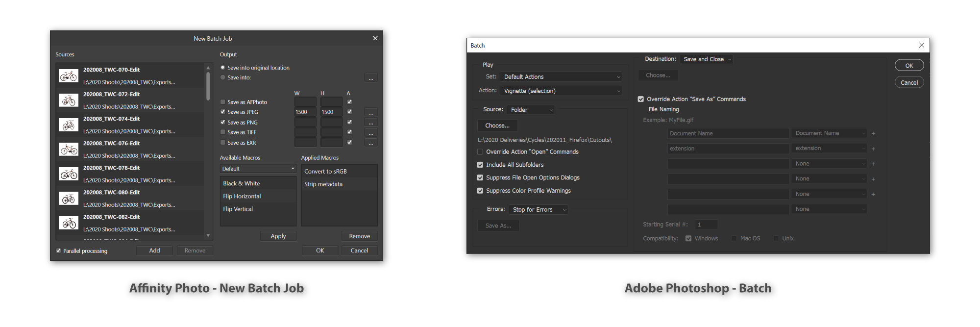Click Remove under Applied Macros
The image size is (980, 327).
tap(360, 236)
